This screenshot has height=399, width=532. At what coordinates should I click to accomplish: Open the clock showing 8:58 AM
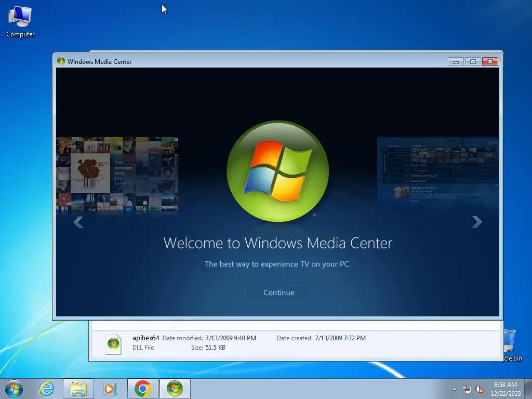506,389
